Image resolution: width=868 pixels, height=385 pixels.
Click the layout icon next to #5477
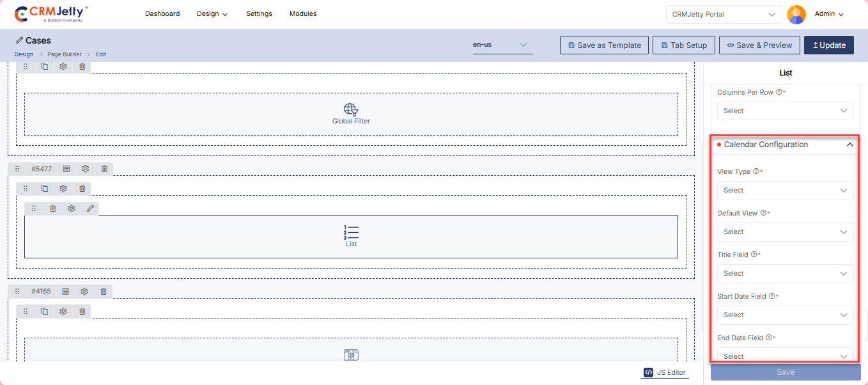(x=66, y=169)
